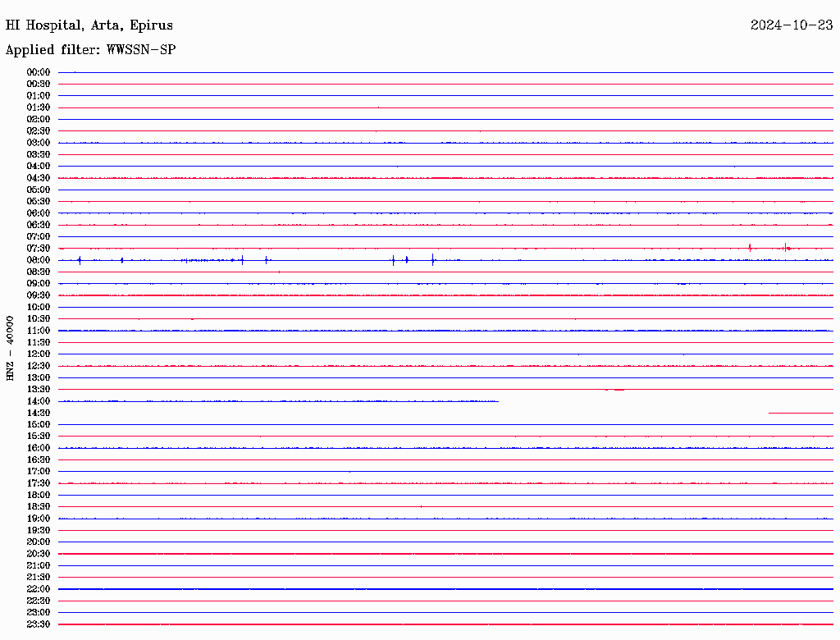Click the Applied filter: WWSSN-SP label
The width and height of the screenshot is (840, 640).
click(90, 50)
